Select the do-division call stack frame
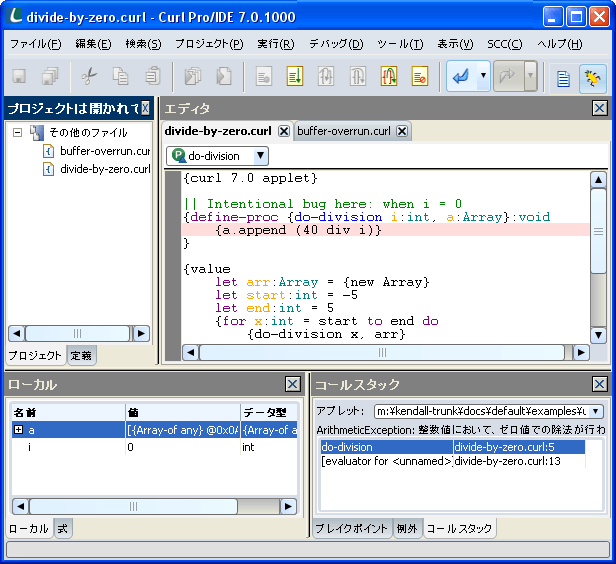Screen dimensions: 616x564 [453, 447]
